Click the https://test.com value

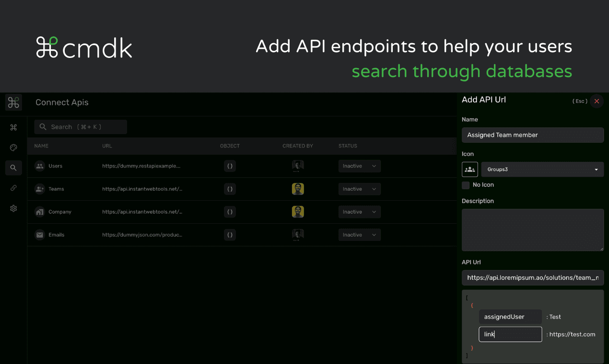tap(572, 334)
